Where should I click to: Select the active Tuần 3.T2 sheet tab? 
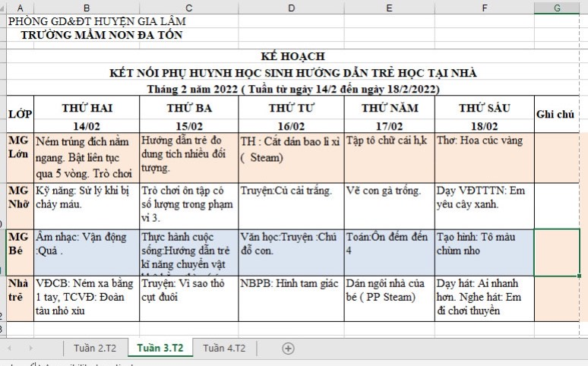click(159, 349)
